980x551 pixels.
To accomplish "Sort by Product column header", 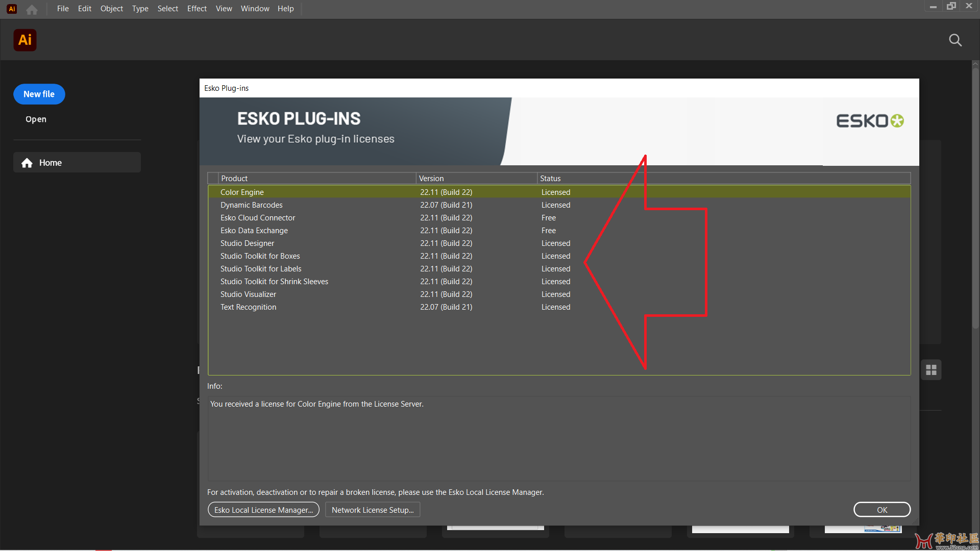I will [317, 179].
